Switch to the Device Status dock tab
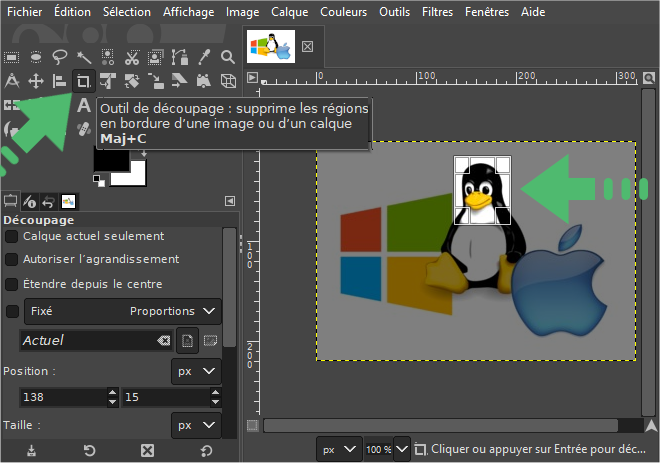This screenshot has width=660, height=463. click(x=29, y=202)
